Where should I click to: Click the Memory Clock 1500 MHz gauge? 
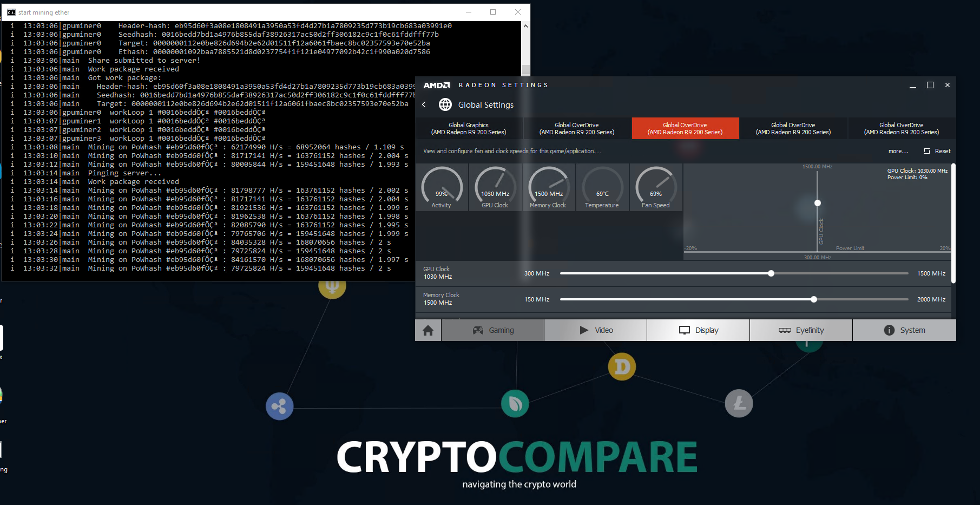[x=548, y=187]
